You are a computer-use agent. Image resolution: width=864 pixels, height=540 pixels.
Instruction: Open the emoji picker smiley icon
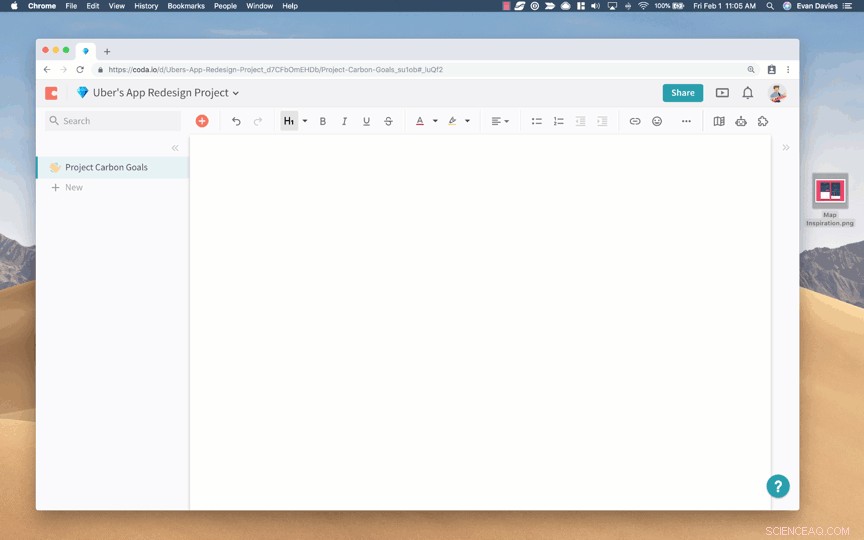[657, 121]
